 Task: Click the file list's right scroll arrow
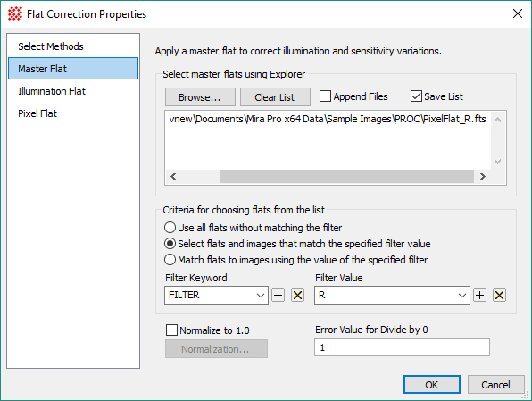pyautogui.click(x=483, y=176)
